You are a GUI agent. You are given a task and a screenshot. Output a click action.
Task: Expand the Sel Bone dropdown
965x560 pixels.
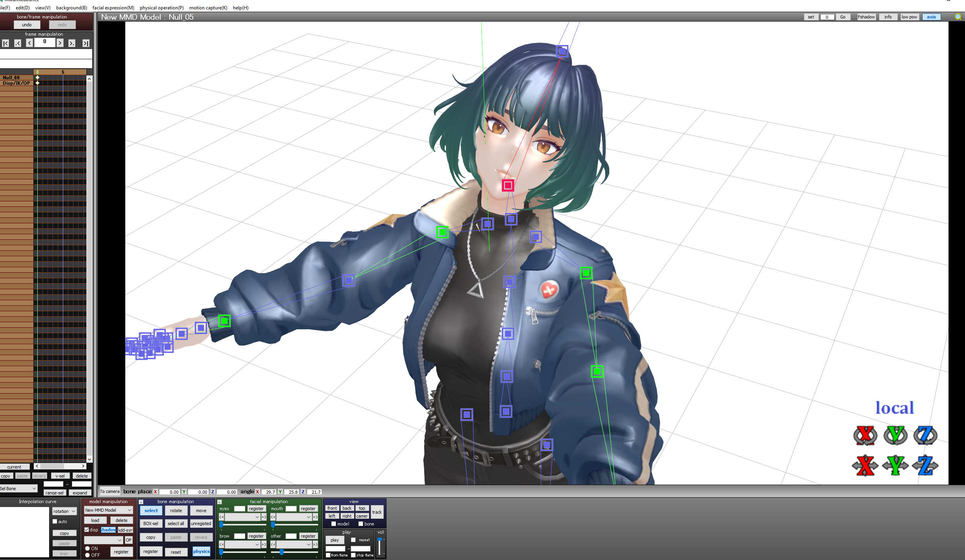18,489
